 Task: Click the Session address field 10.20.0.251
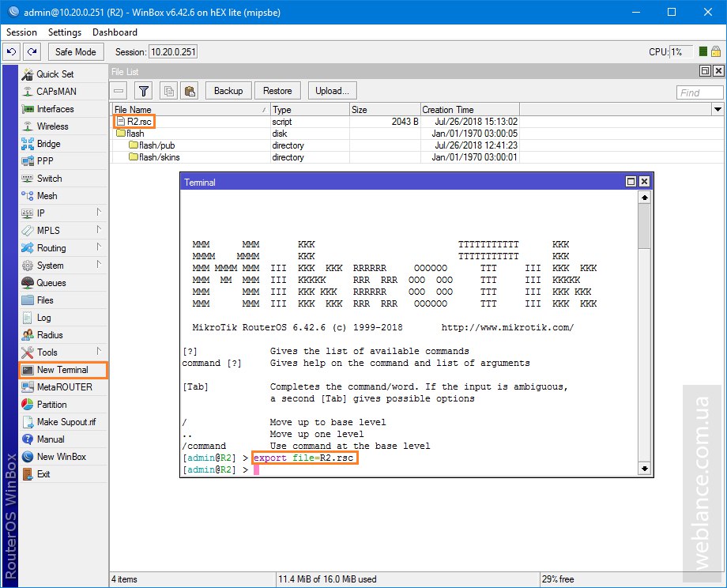173,52
